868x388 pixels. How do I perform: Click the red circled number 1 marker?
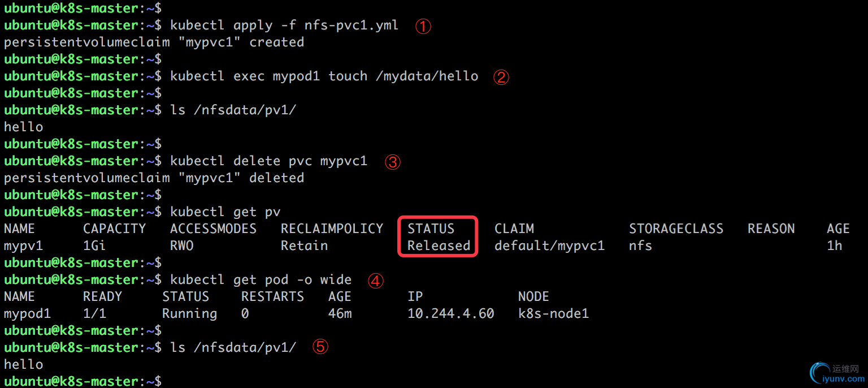423,26
